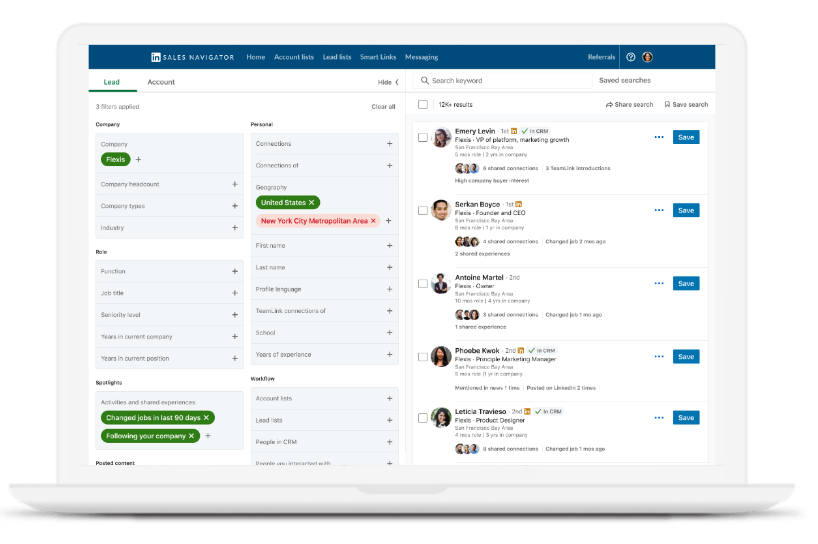Open more options for Phoebe Kwok

coord(659,357)
